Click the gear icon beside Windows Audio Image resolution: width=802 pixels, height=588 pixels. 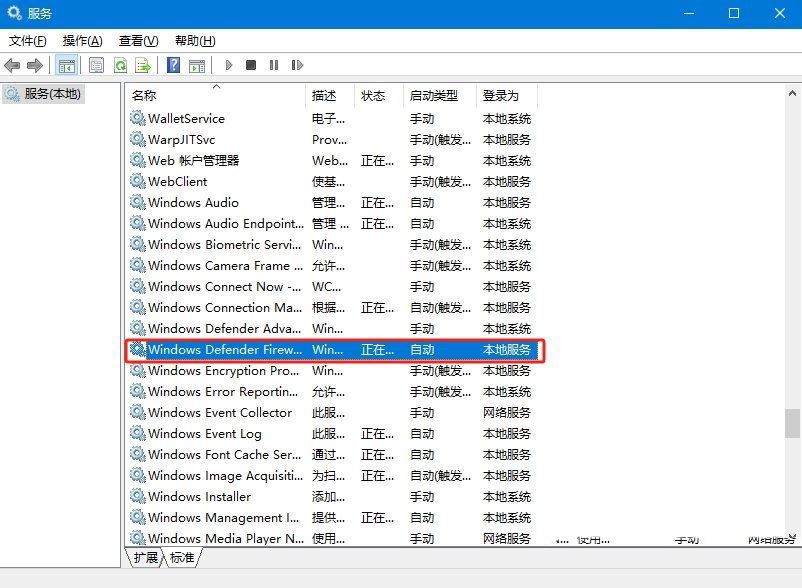[x=138, y=202]
